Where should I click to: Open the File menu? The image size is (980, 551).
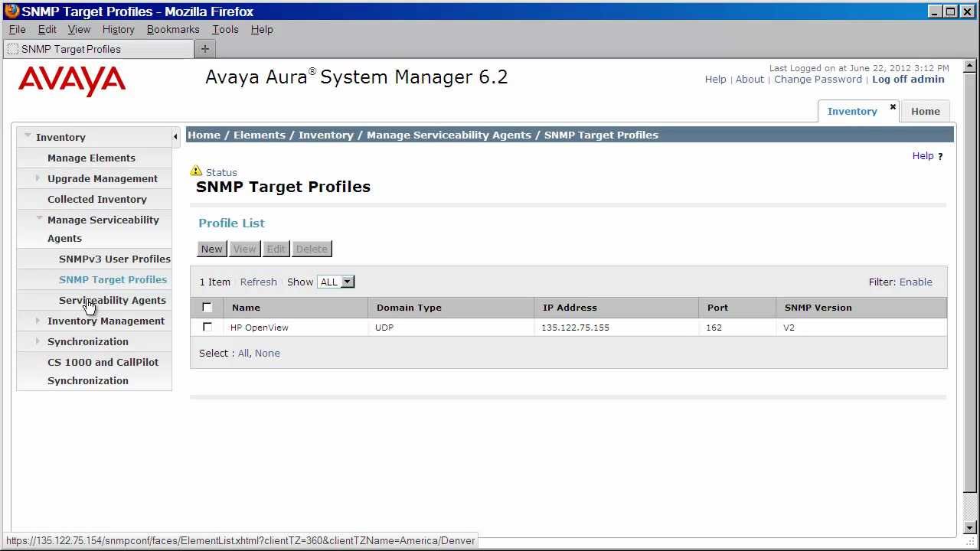tap(17, 29)
